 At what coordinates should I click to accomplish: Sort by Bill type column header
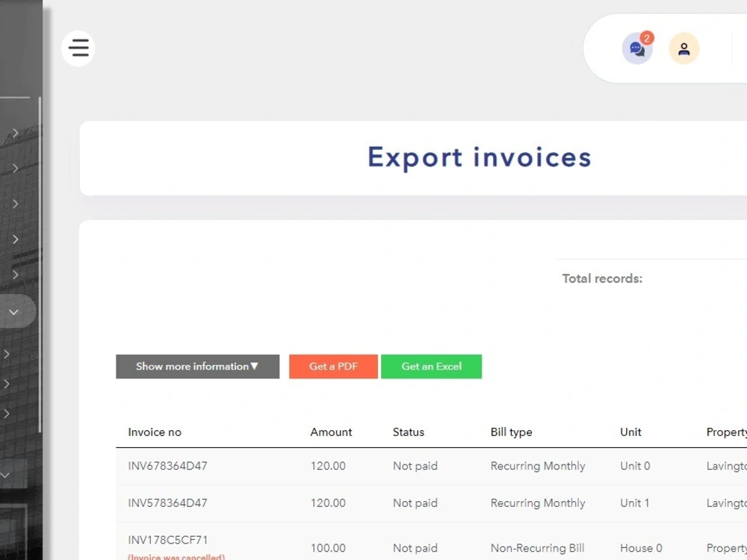(x=511, y=432)
